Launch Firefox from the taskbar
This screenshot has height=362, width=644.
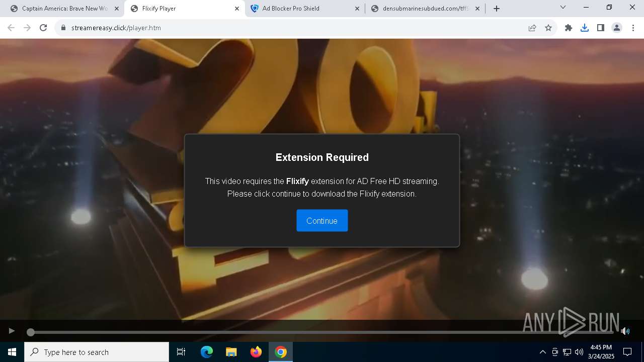pos(256,352)
